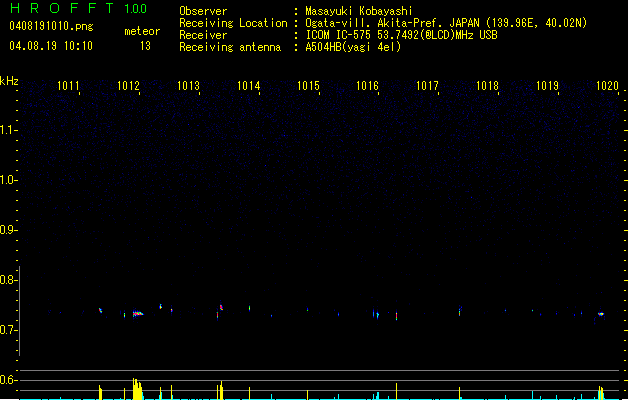Screen dimensions: 629x400
Task: Click the meteor label
Action: (x=142, y=31)
